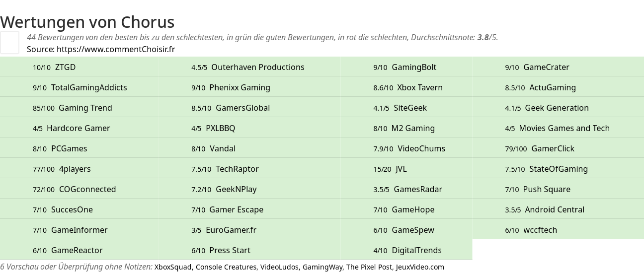Open the Hardcore Gamer review

pyautogui.click(x=79, y=128)
